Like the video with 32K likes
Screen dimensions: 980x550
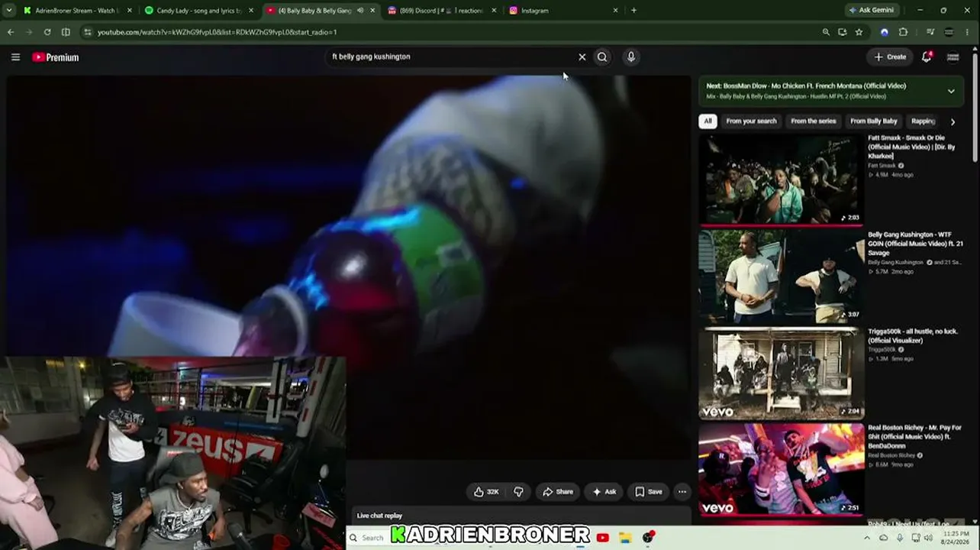(x=486, y=492)
